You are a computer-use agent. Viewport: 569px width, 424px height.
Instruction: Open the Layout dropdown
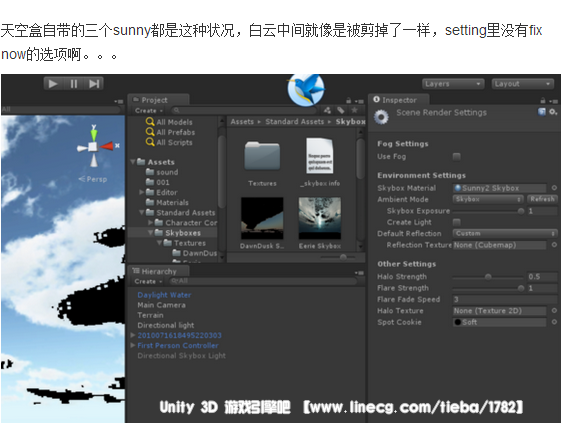click(523, 84)
